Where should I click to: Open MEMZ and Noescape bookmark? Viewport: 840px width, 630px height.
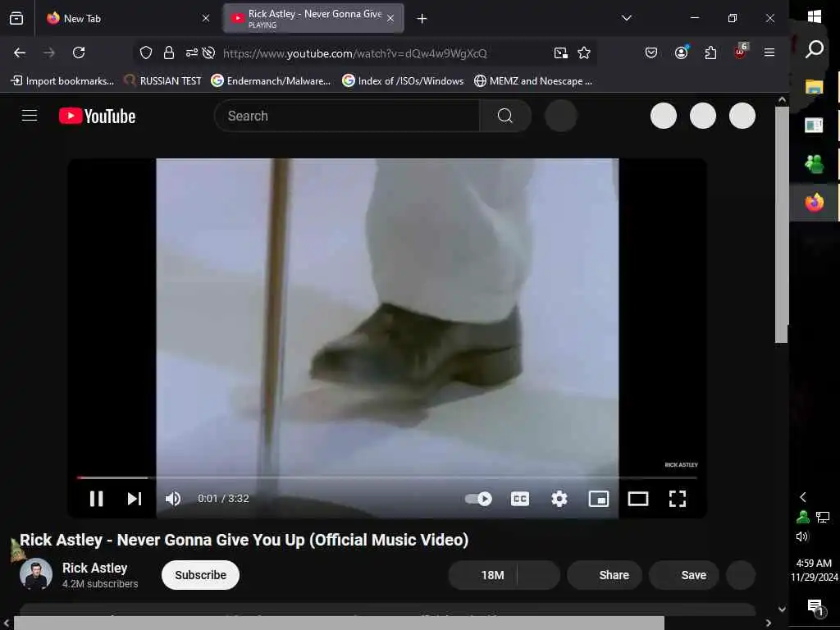pyautogui.click(x=533, y=81)
